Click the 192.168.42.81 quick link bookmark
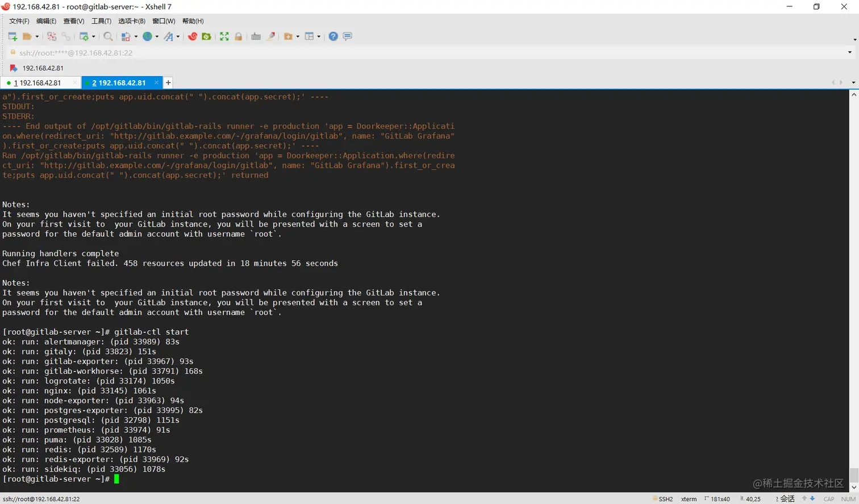 pos(37,68)
